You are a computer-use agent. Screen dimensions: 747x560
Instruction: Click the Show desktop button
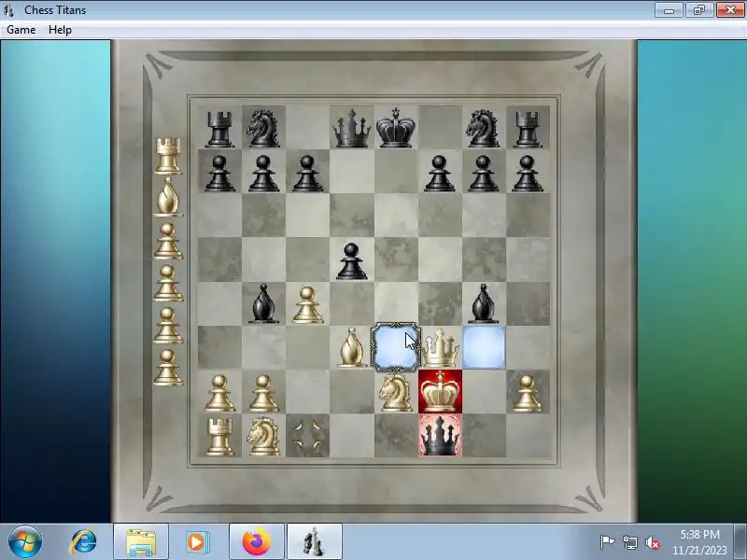click(x=740, y=542)
